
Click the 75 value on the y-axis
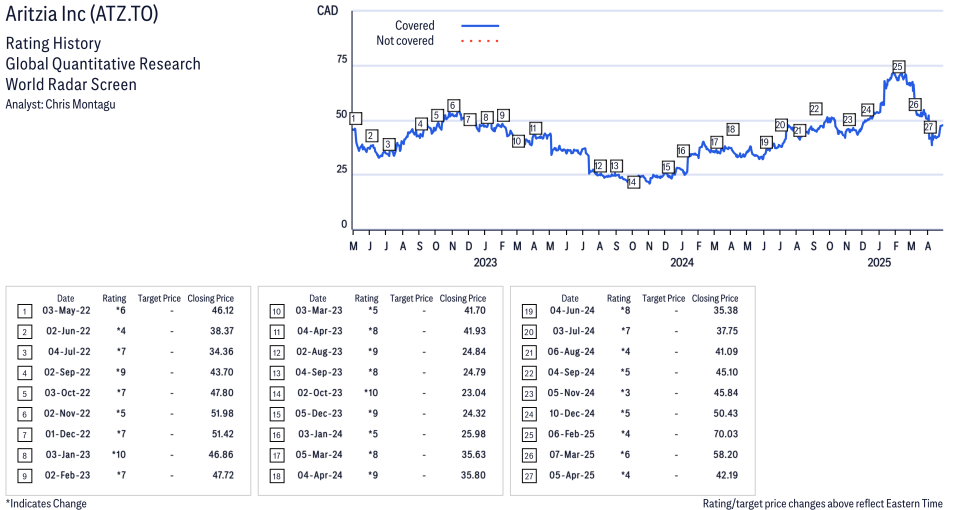(x=342, y=59)
